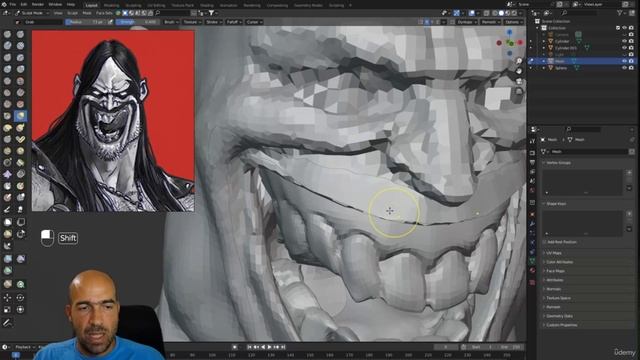Viewport: 640px width, 360px height.
Task: Select the Pose brush tool
Action: [x=20, y=139]
